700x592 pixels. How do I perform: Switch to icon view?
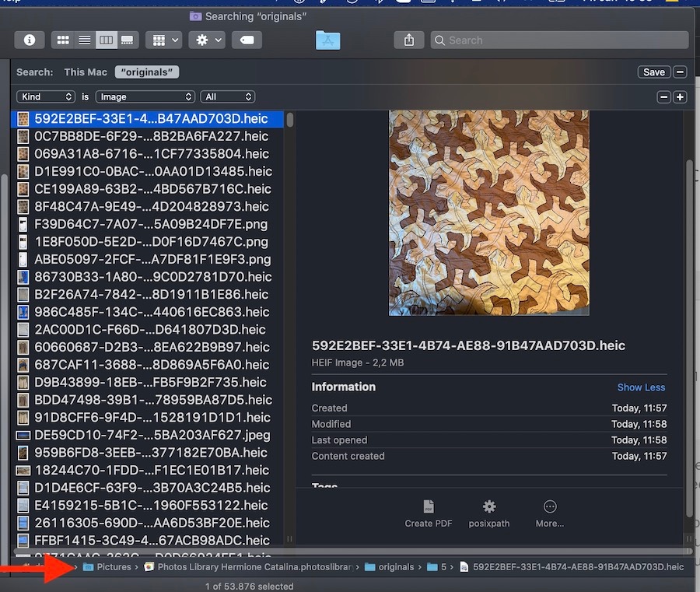pos(64,40)
